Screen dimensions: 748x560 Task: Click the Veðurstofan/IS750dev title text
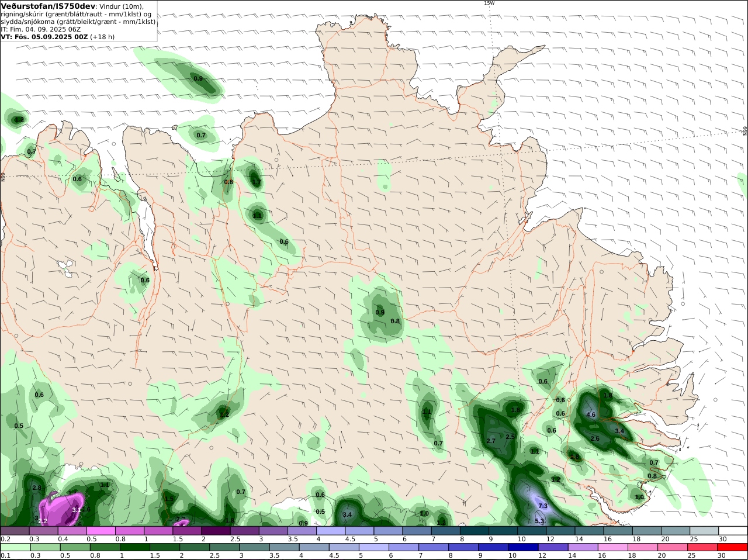(48, 6)
